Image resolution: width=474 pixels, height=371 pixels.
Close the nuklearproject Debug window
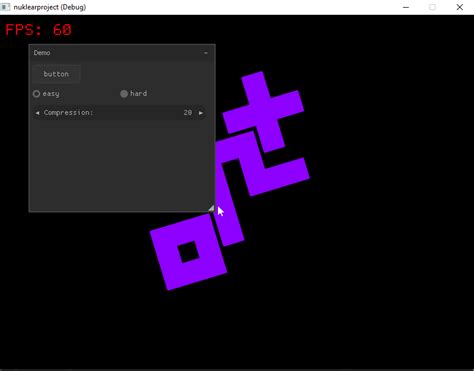click(x=460, y=7)
